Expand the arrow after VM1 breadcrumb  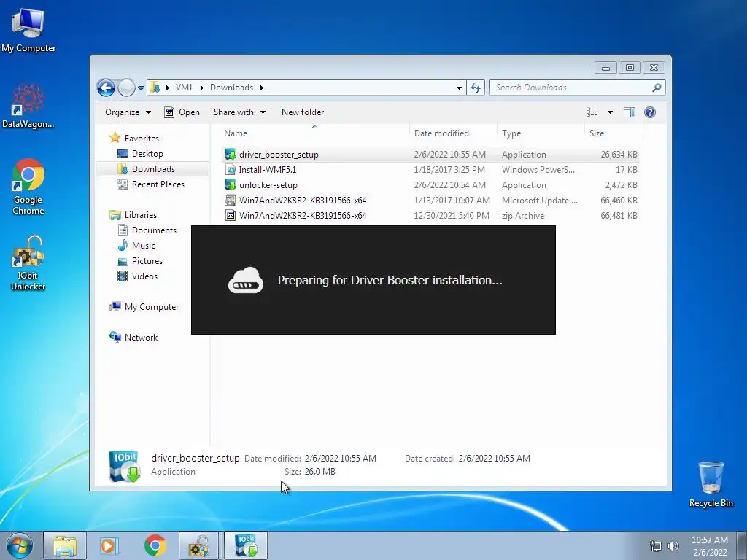tap(201, 87)
